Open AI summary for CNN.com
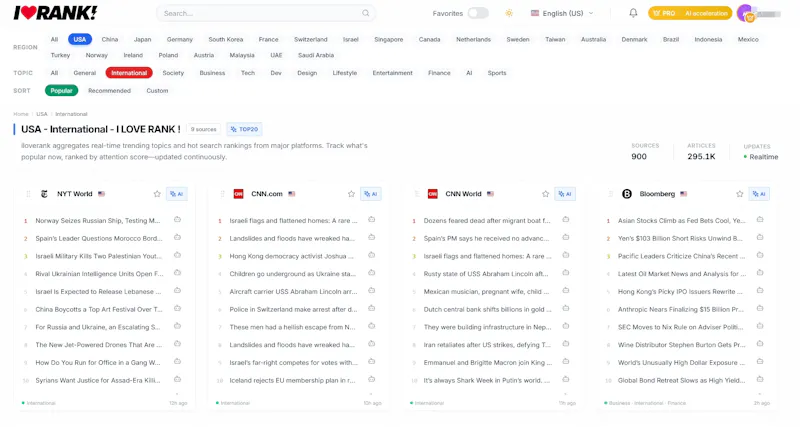This screenshot has height=427, width=800. click(x=371, y=194)
